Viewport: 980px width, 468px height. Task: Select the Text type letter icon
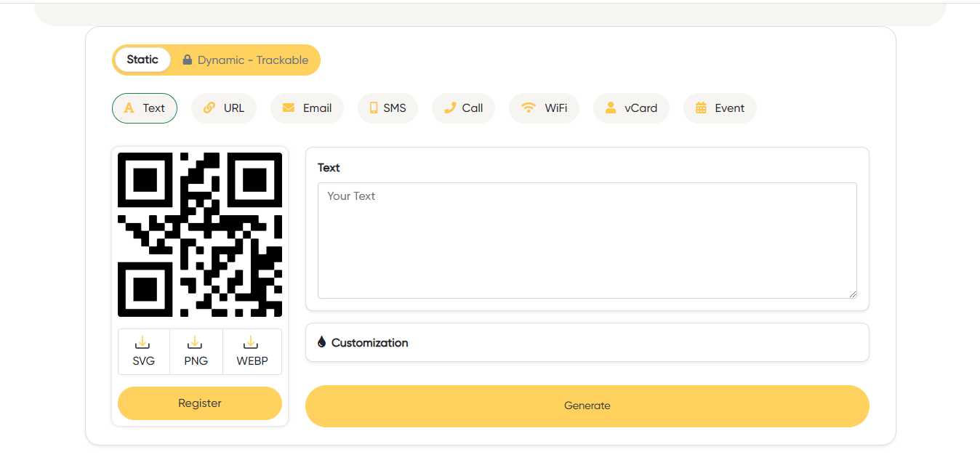point(129,108)
